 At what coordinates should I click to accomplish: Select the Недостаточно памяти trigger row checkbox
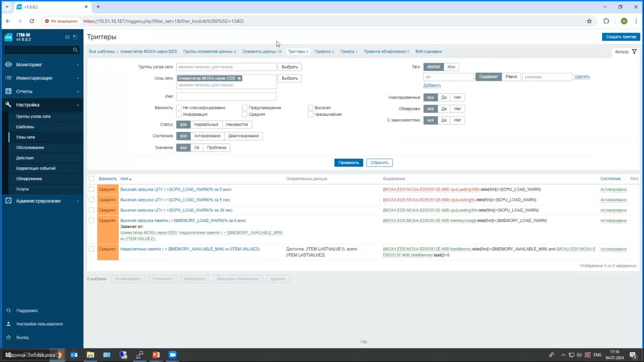pyautogui.click(x=91, y=249)
